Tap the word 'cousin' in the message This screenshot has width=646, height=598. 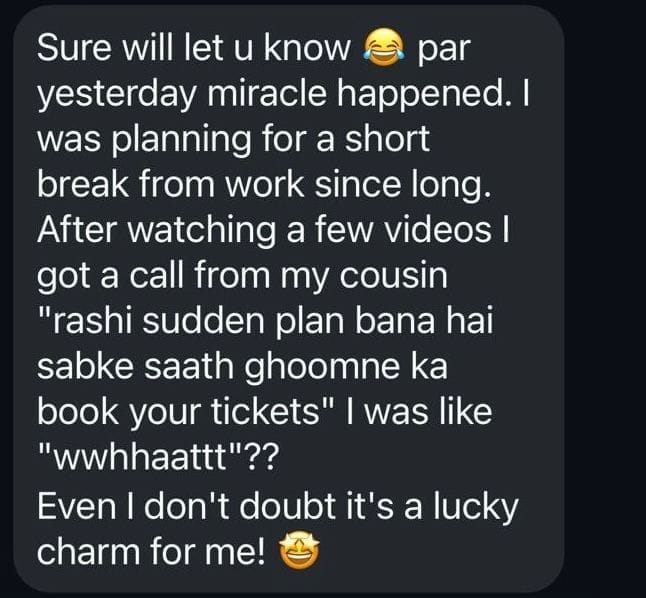coord(393,275)
